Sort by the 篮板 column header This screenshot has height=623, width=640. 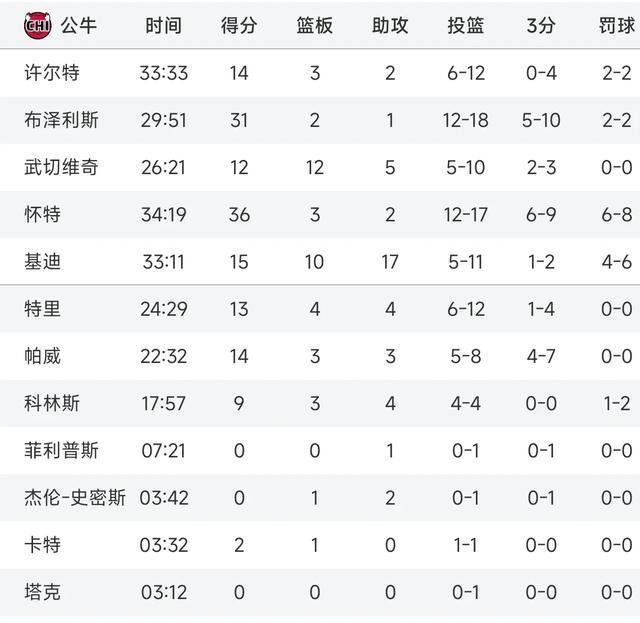314,26
